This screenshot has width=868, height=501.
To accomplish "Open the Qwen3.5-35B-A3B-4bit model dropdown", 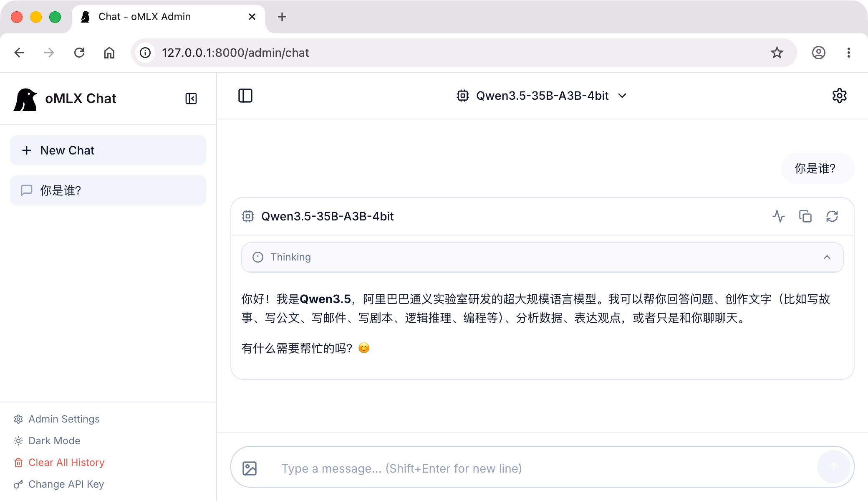I will tap(542, 96).
